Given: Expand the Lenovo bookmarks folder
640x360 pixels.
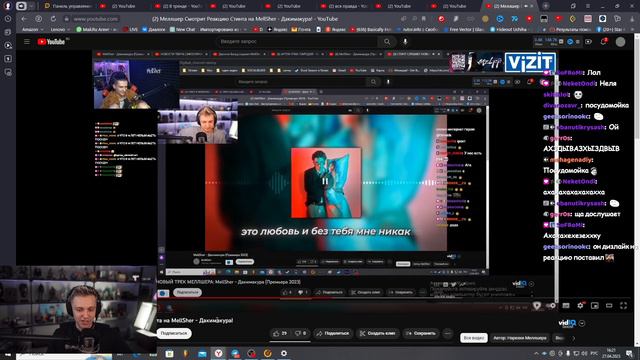Looking at the screenshot, I should tap(60, 29).
